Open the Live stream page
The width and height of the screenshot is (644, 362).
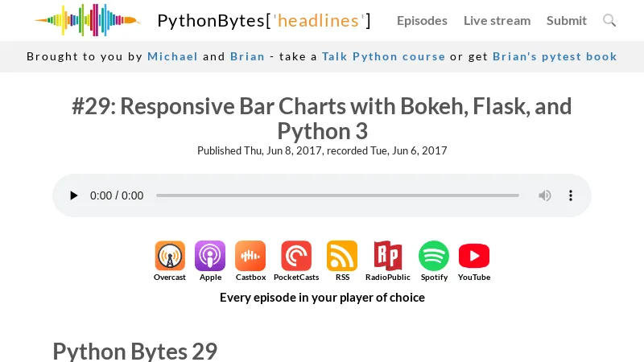[497, 20]
